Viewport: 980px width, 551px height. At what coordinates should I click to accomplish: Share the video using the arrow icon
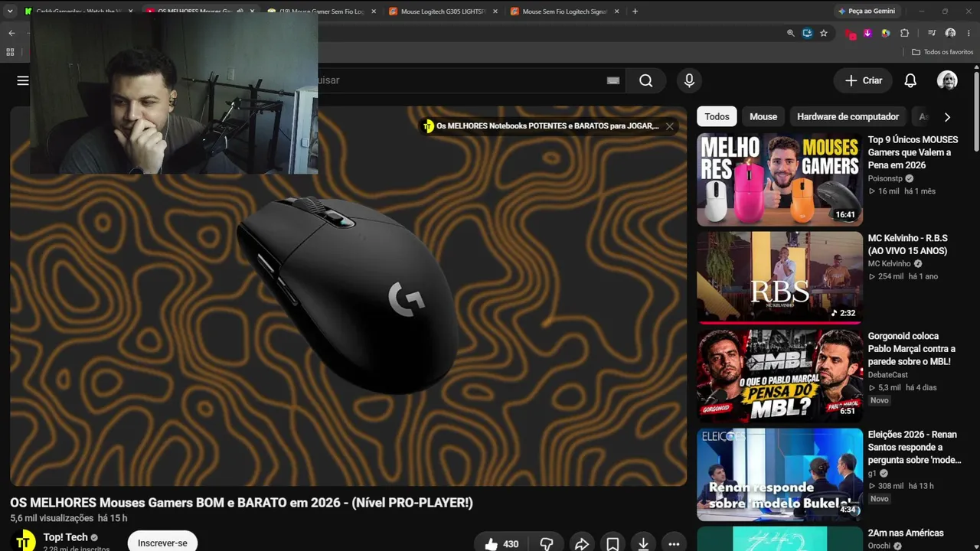point(582,544)
